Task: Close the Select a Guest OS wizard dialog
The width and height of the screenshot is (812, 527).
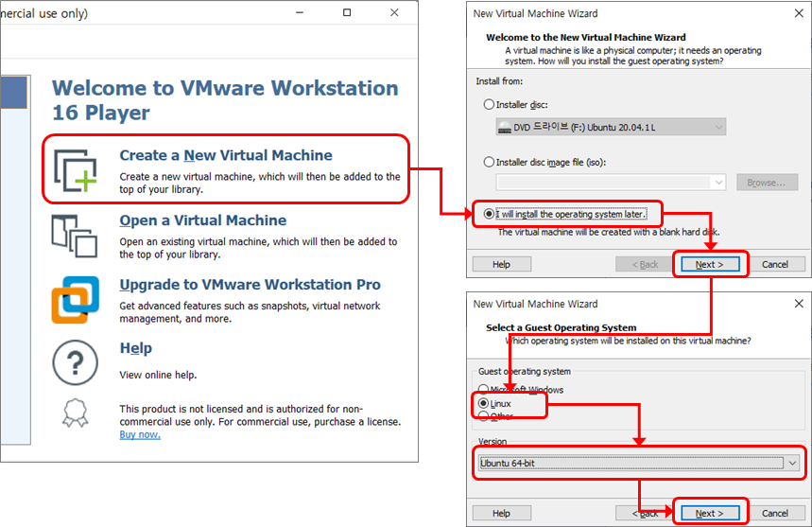Action: [799, 303]
